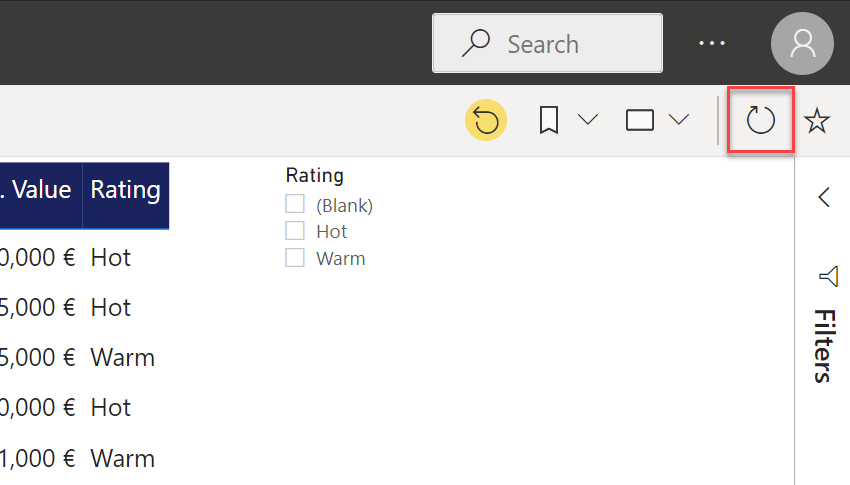
Task: Click the Rating slicer title
Action: [314, 175]
